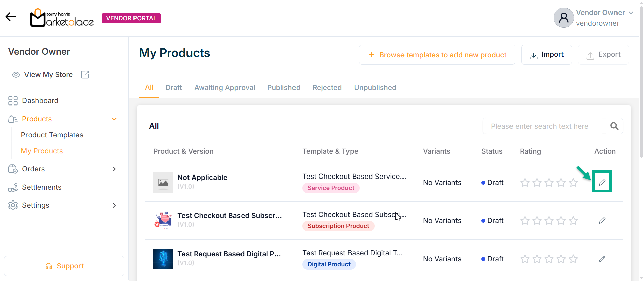This screenshot has width=644, height=281.
Task: Edit the Test Request Based Digital product
Action: (602, 259)
